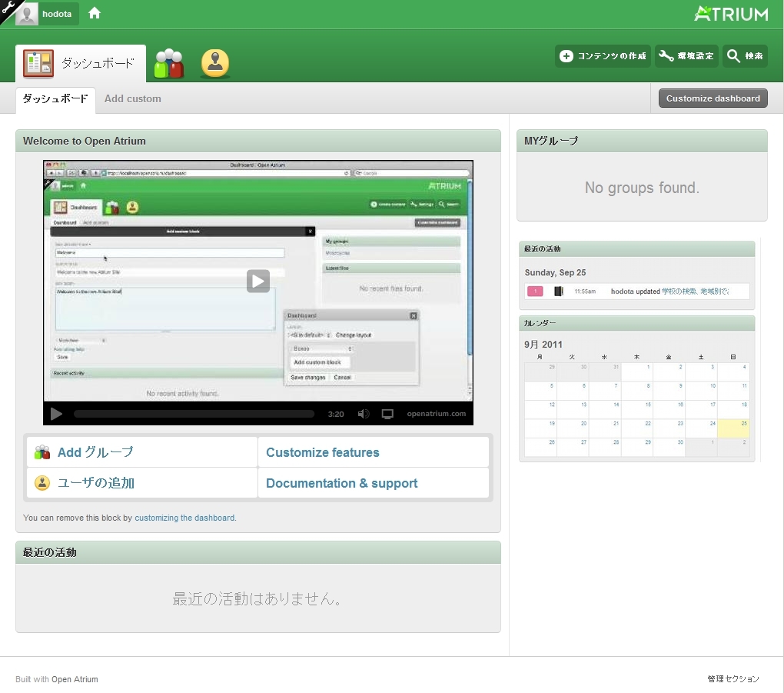The image size is (784, 693).
Task: Click the Sunday, Sep 25 date heading
Action: pos(555,273)
